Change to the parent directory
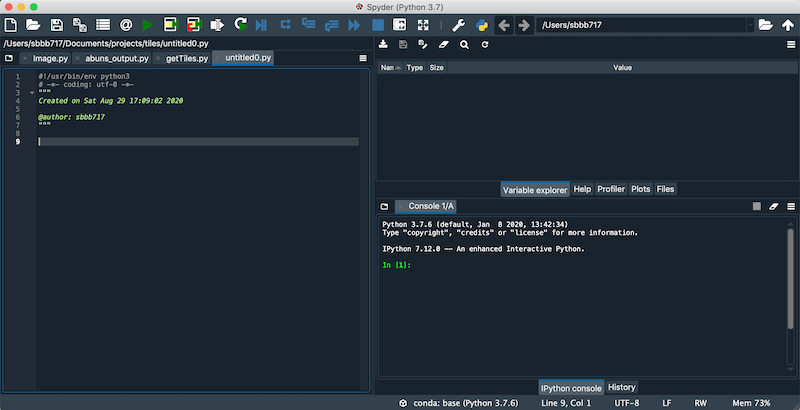 click(x=788, y=24)
